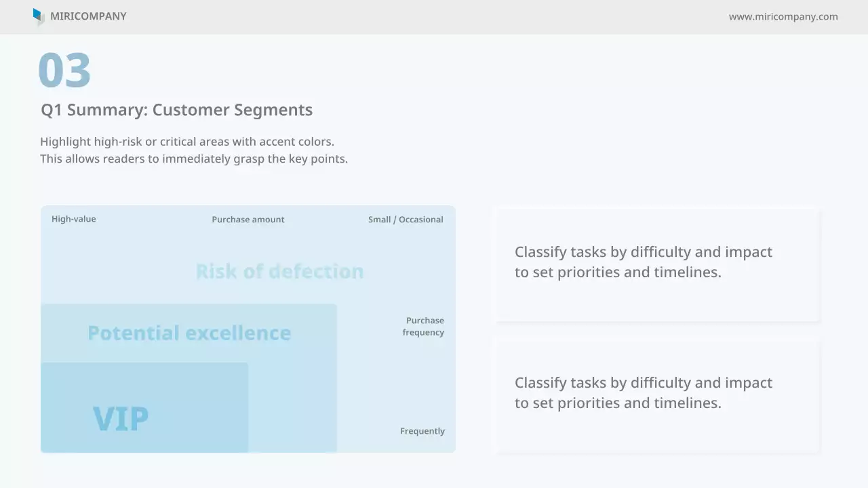Click the MIRICOMPANY company name text
The image size is (868, 488).
point(88,16)
